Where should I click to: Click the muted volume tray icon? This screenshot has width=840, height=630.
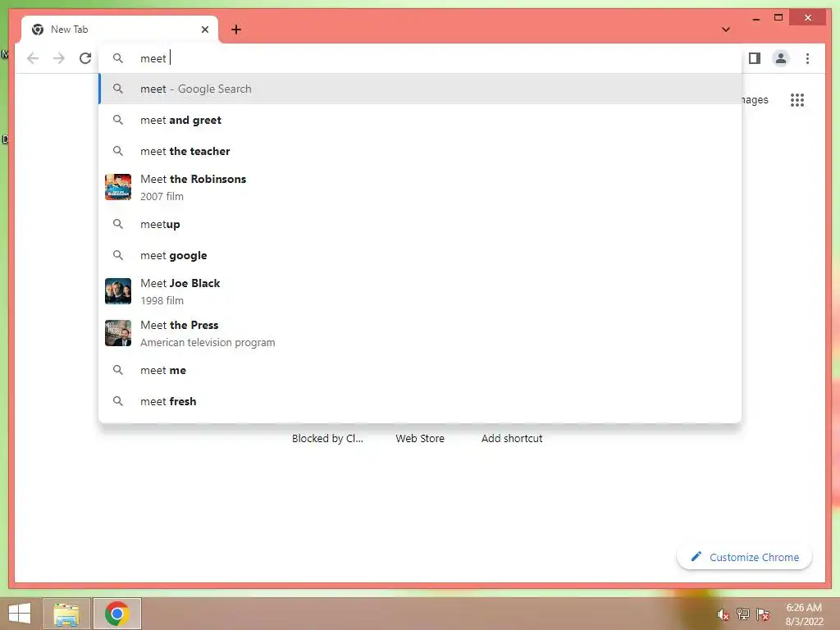click(x=724, y=614)
